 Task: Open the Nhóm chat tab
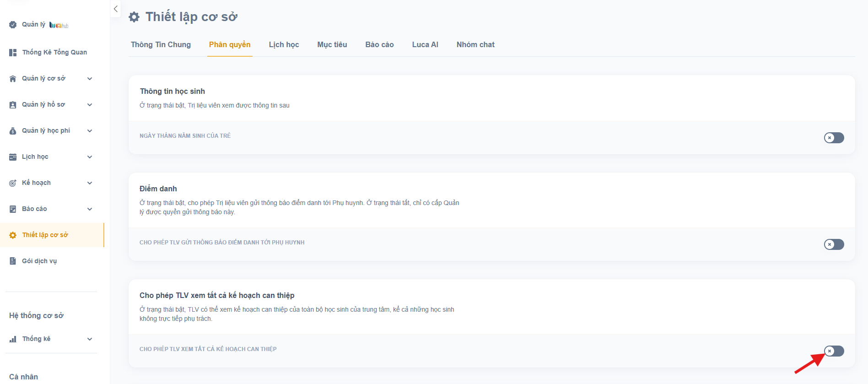coord(475,44)
